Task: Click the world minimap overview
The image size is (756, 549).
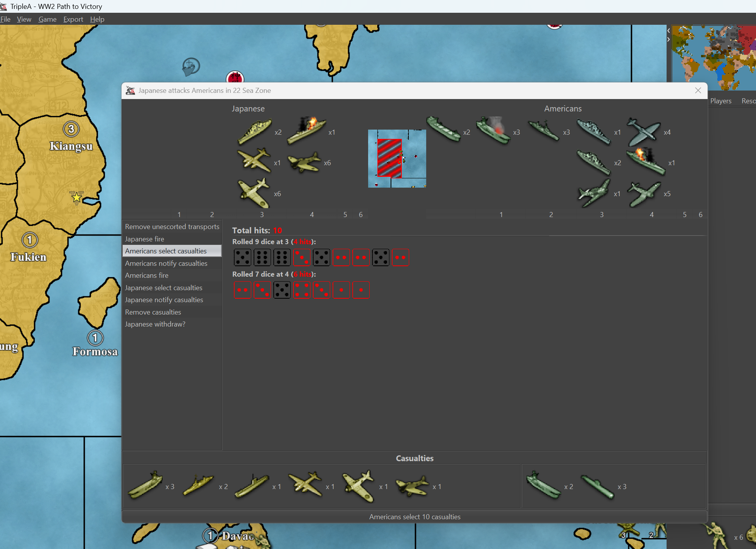Action: tap(714, 58)
